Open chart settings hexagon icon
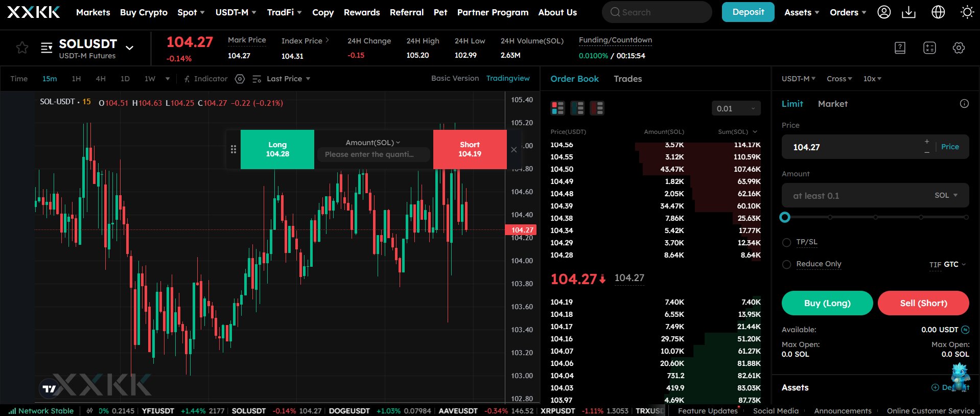980x416 pixels. pos(240,79)
